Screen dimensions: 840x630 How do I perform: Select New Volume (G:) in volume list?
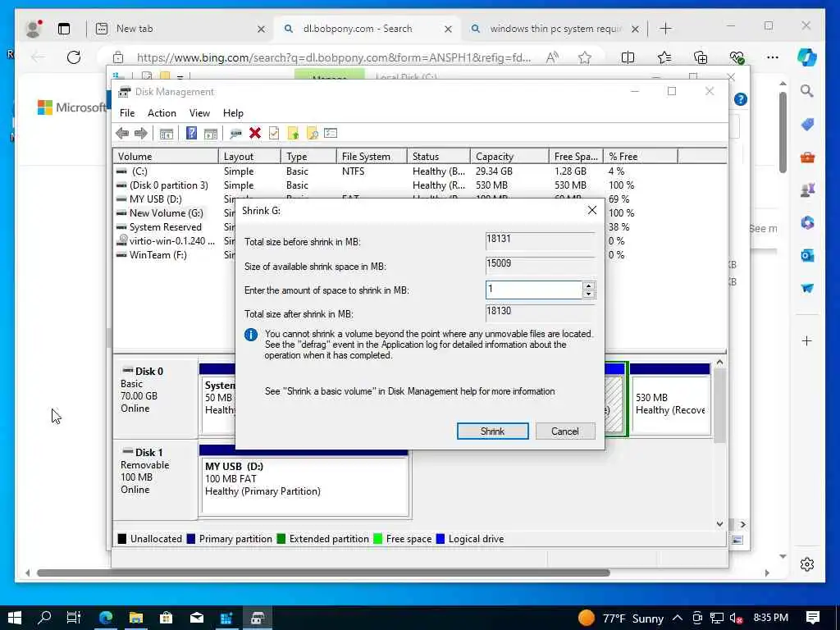(x=166, y=213)
